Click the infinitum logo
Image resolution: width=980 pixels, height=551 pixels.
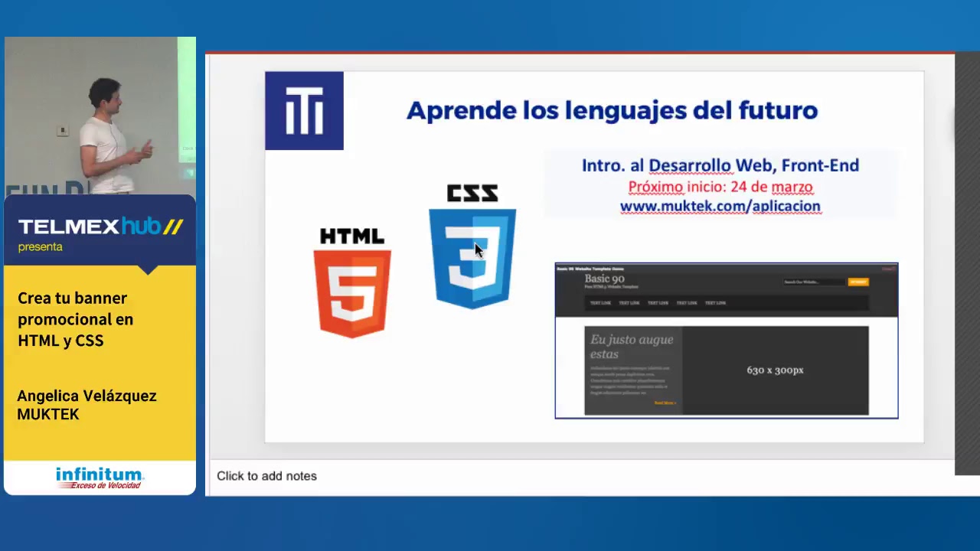click(x=100, y=478)
